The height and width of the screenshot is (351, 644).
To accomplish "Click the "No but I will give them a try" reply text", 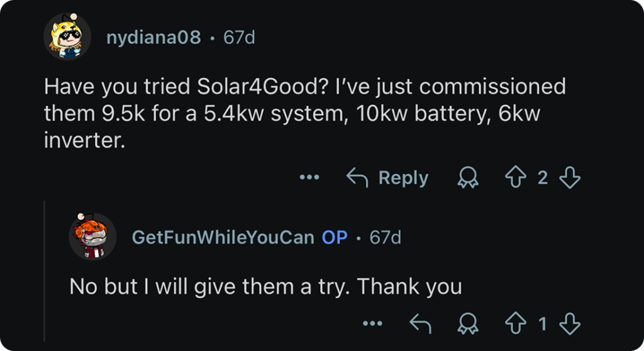I will [265, 287].
